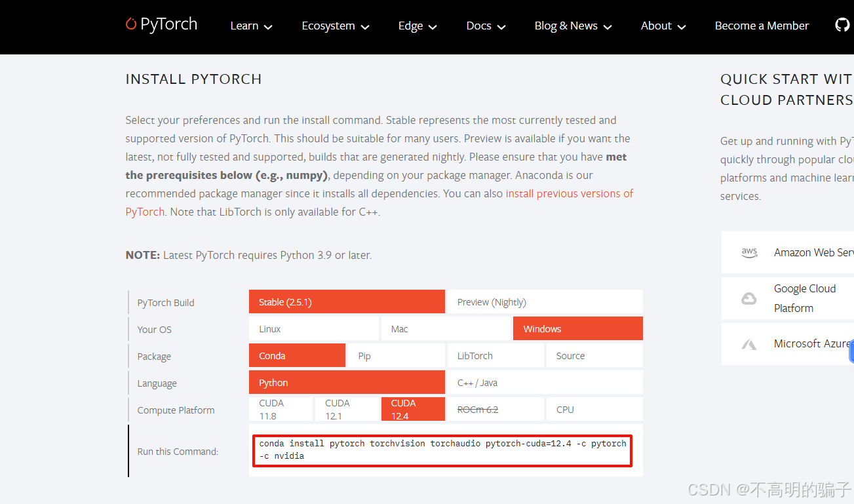This screenshot has height=504, width=854.
Task: Click the conda install command text
Action: (442, 450)
